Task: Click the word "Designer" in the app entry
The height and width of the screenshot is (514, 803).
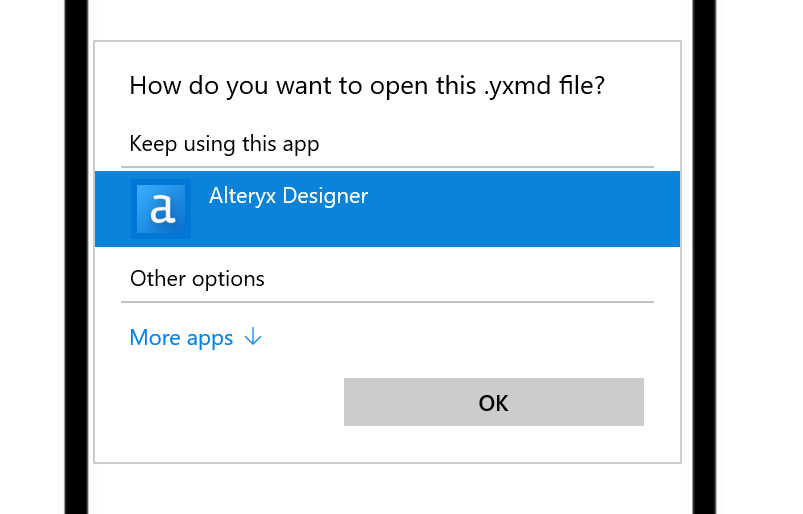Action: [325, 196]
